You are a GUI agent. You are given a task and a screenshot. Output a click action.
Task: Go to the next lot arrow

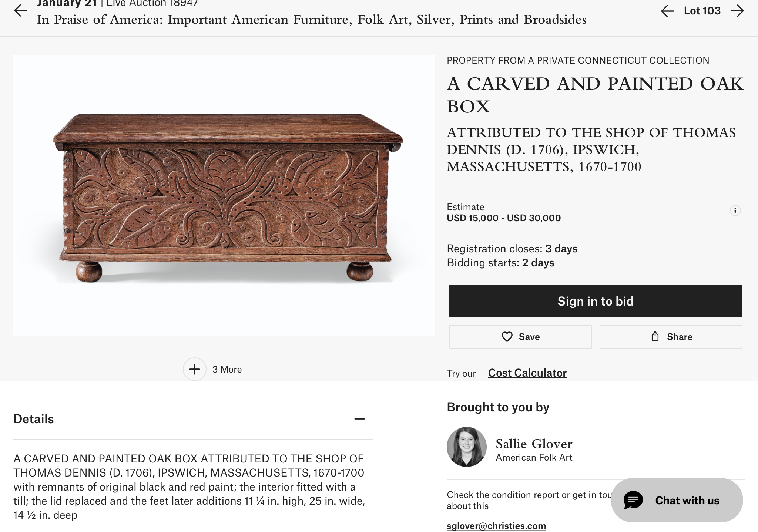(737, 11)
